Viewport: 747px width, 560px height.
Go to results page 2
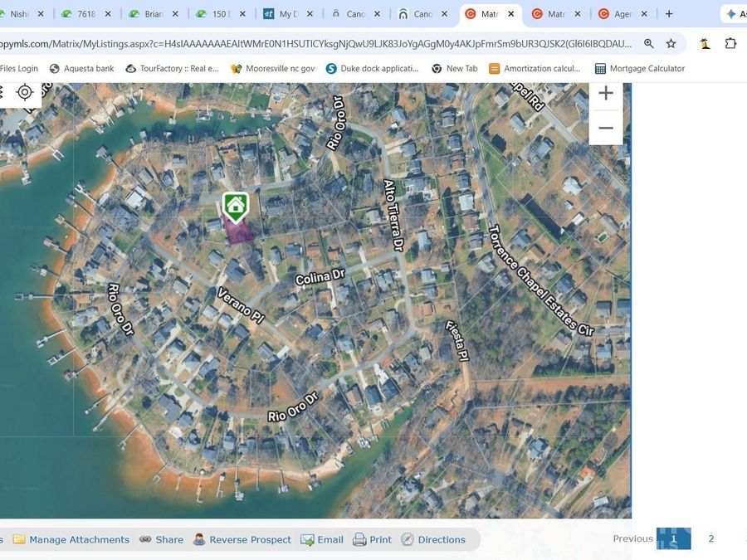[x=710, y=538]
